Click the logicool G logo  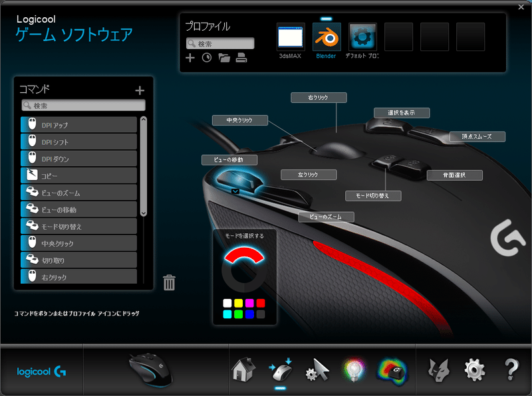click(x=41, y=372)
